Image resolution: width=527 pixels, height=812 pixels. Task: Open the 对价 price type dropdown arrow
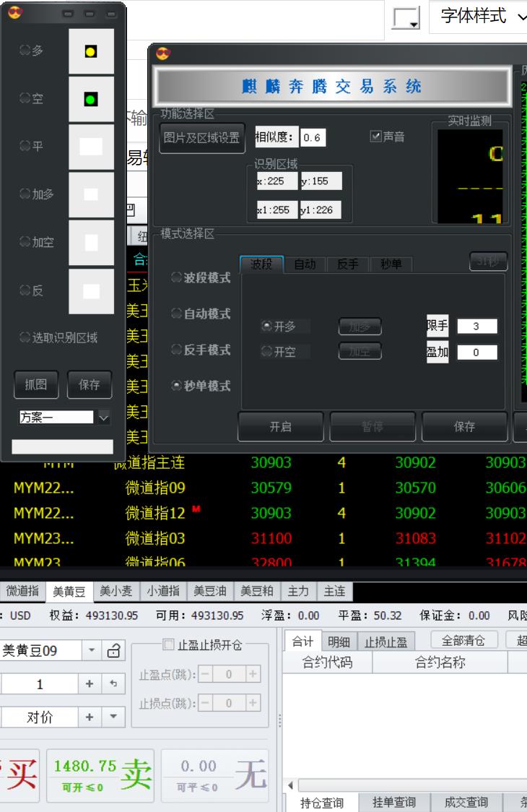[x=113, y=717]
